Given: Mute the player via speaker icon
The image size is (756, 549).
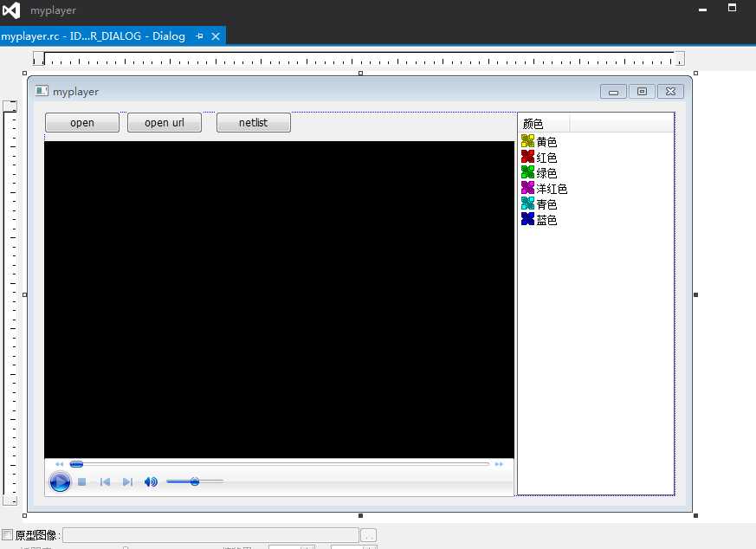Looking at the screenshot, I should point(151,481).
